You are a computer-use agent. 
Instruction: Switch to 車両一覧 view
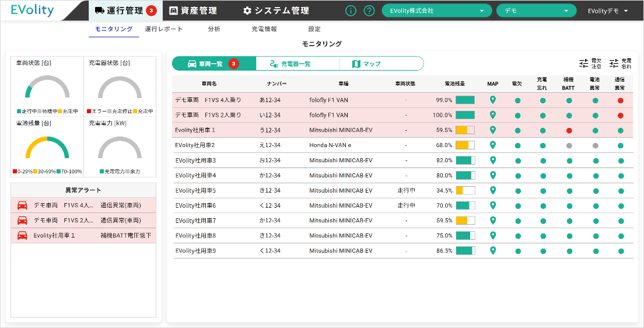click(213, 64)
